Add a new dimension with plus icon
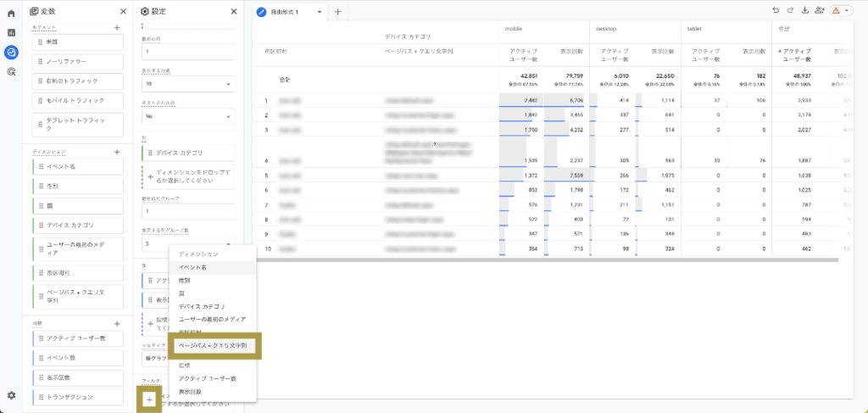868x413 pixels. pyautogui.click(x=117, y=152)
